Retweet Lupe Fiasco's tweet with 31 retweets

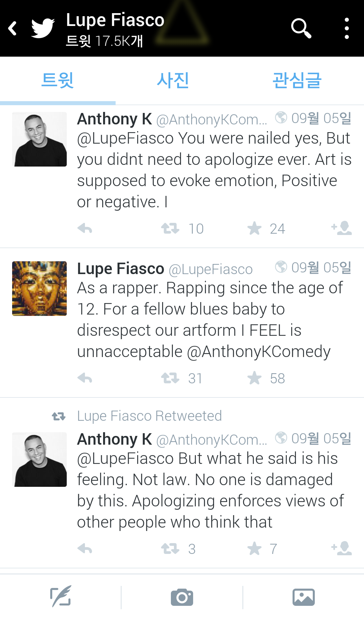tap(170, 378)
